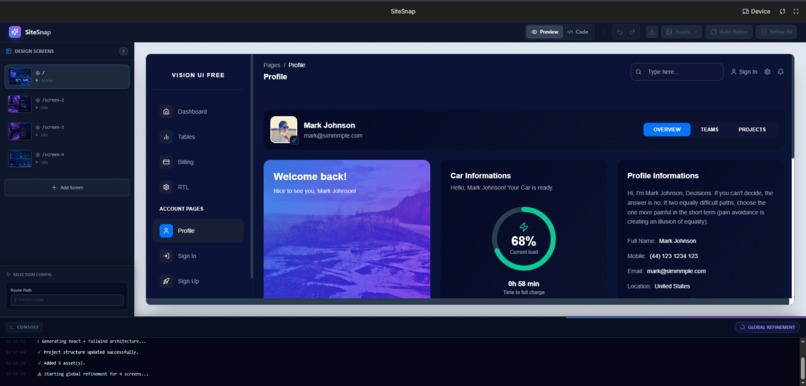Screen dimensions: 806x386
Task: Click the Sign In link in top bar
Action: [744, 72]
